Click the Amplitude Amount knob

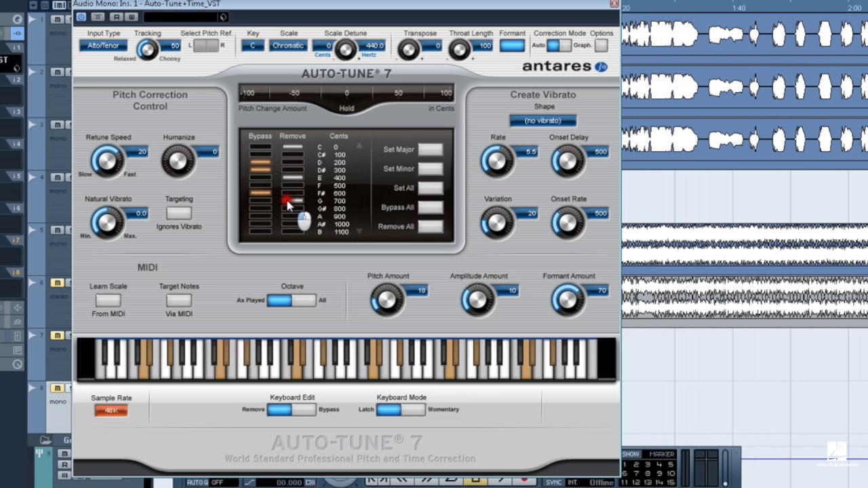pos(477,300)
